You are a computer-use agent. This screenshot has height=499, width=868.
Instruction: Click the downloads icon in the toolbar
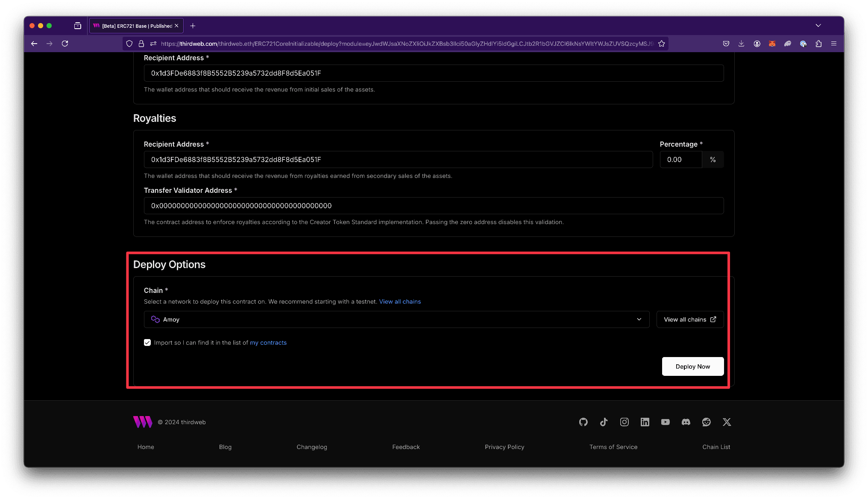(x=741, y=43)
